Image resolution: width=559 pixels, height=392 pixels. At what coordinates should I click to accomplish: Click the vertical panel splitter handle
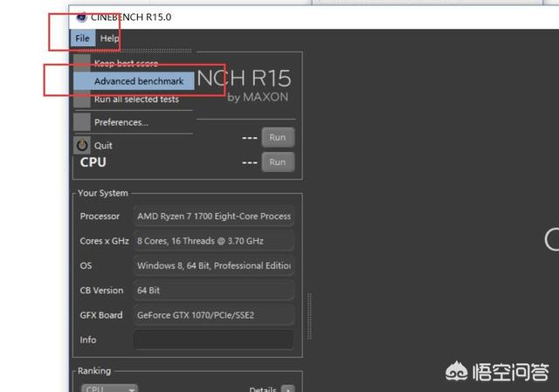tap(309, 316)
